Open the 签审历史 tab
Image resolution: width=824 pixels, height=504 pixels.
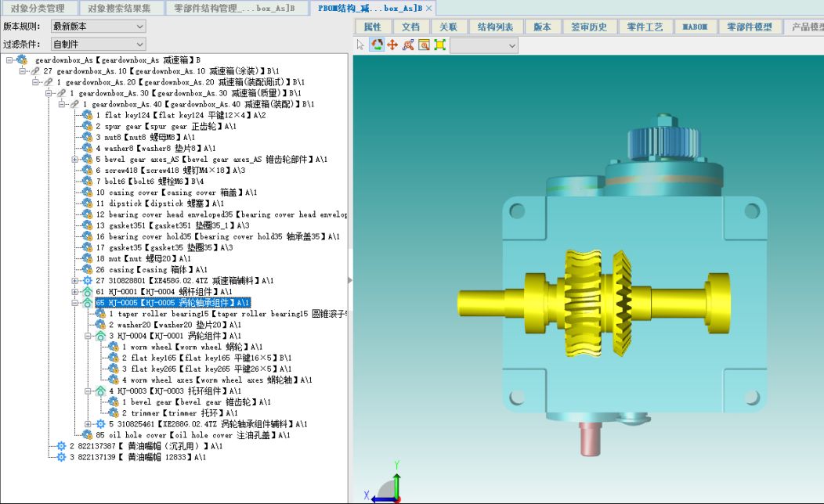click(589, 27)
